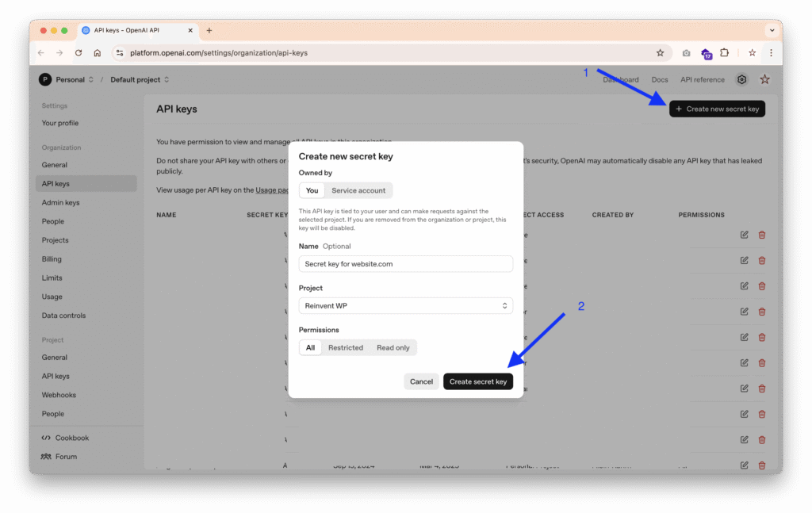
Task: Click the key Name input field
Action: click(x=406, y=264)
